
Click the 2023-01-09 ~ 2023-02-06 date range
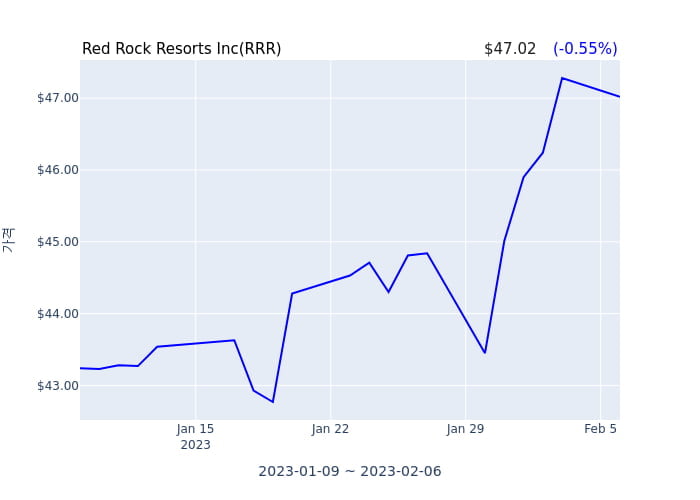tap(350, 471)
